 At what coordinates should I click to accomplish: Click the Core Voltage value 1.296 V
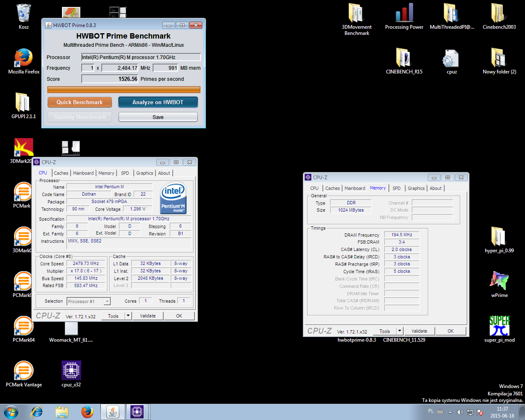[x=138, y=209]
